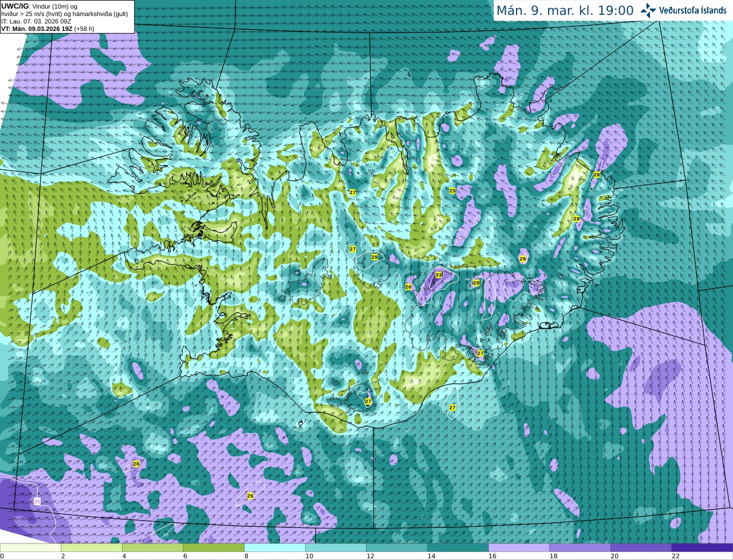This screenshot has height=560, width=733.
Task: Pick the 0–2 m/s palest legend swatch
Action: pyautogui.click(x=30, y=547)
